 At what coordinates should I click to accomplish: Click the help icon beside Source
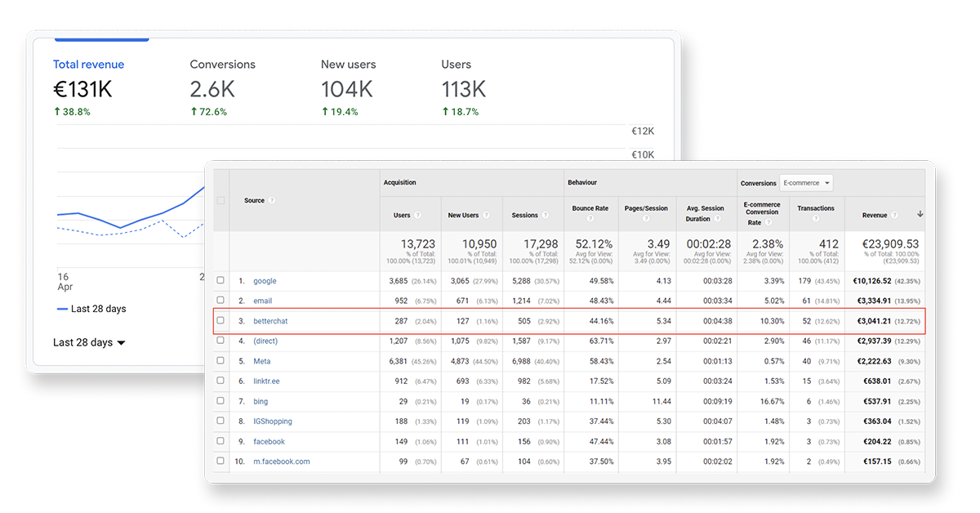[272, 201]
